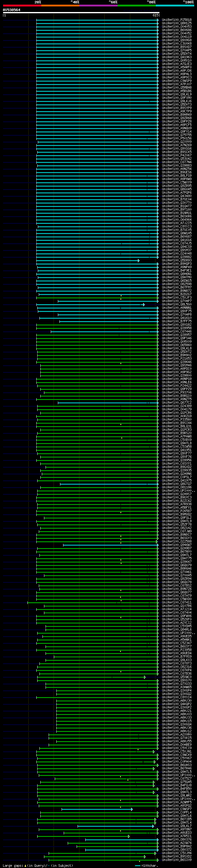Select hit label UniRef100_Q70AP7
The width and height of the screenshot is (197, 868).
[176, 301]
